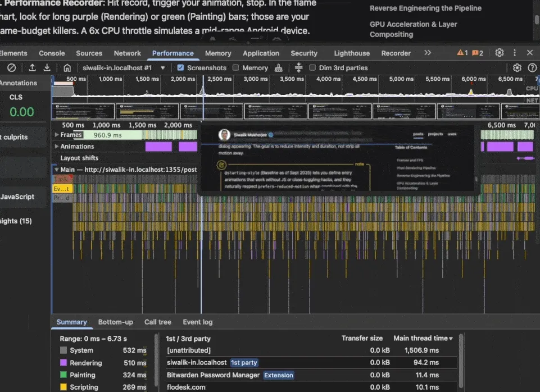Check the Dim 3rd parties option
The width and height of the screenshot is (540, 392).
pos(312,67)
